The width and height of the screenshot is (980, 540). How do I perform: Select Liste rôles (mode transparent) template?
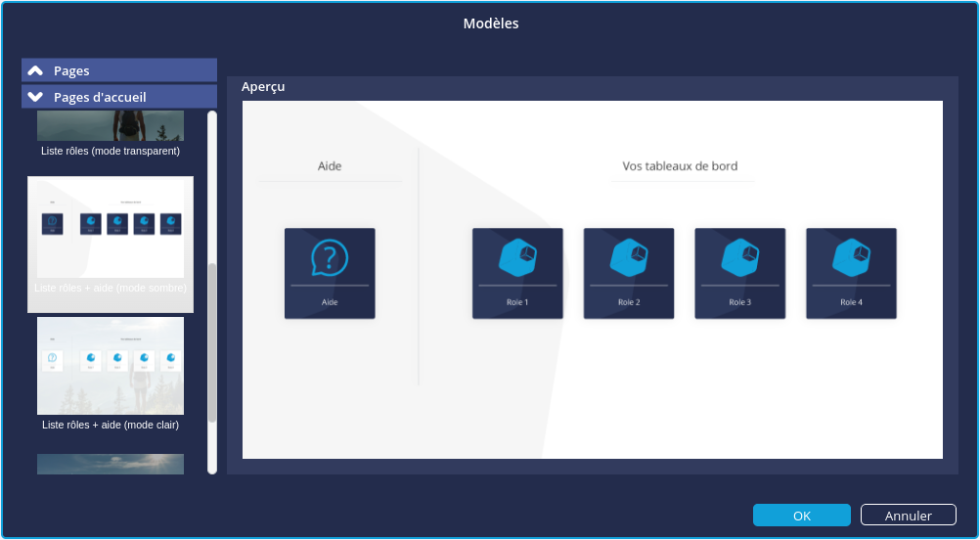click(110, 126)
